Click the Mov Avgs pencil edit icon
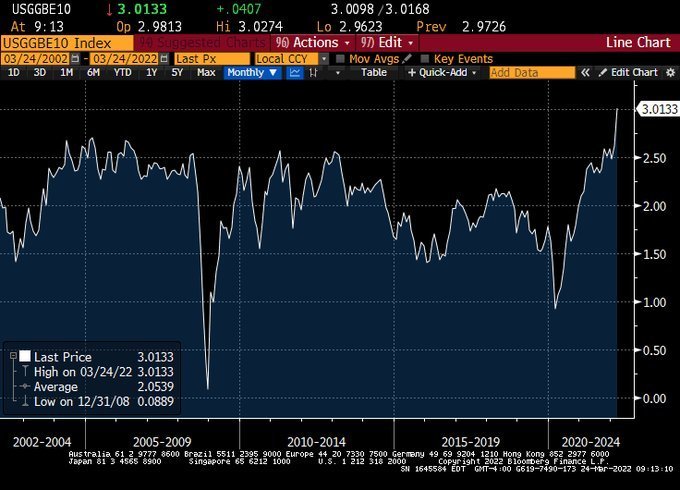This screenshot has height=490, width=680. point(407,59)
